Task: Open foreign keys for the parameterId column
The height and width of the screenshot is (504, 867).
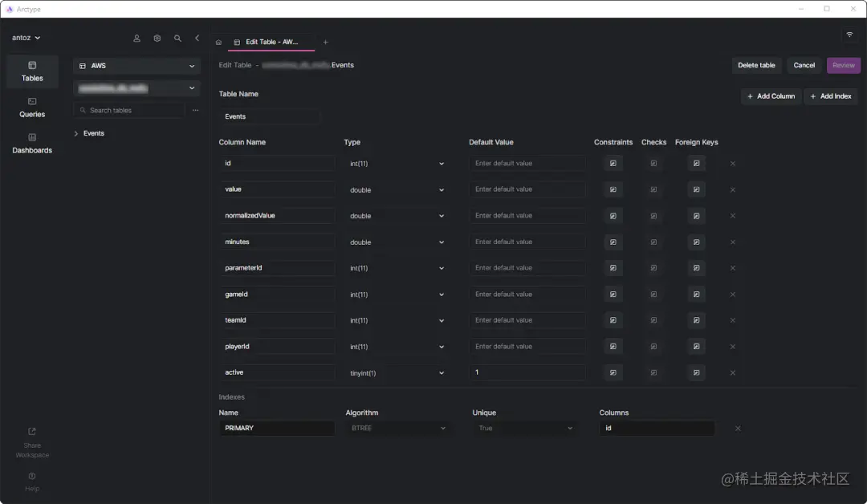Action: click(x=696, y=268)
